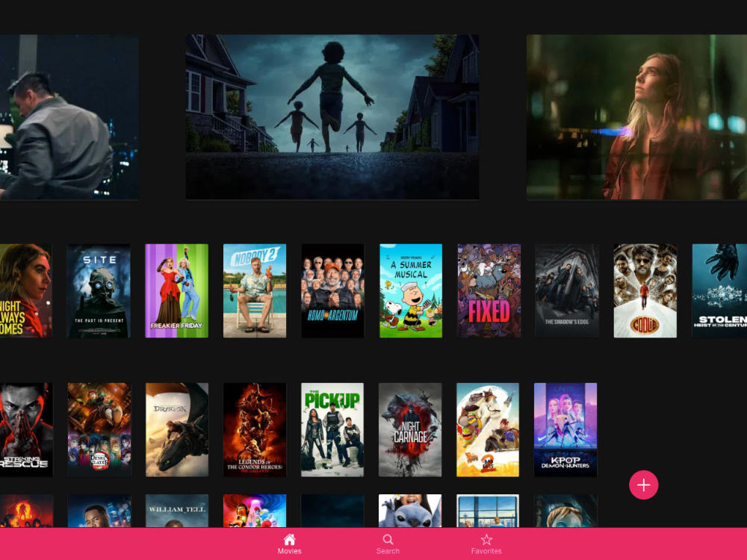This screenshot has width=747, height=560.
Task: Open the Night Carnage poster
Action: click(410, 429)
